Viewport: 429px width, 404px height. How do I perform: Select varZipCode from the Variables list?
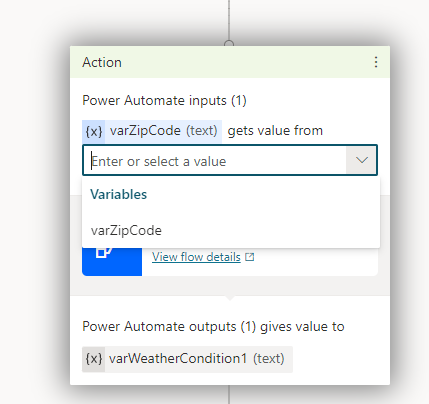click(x=231, y=230)
